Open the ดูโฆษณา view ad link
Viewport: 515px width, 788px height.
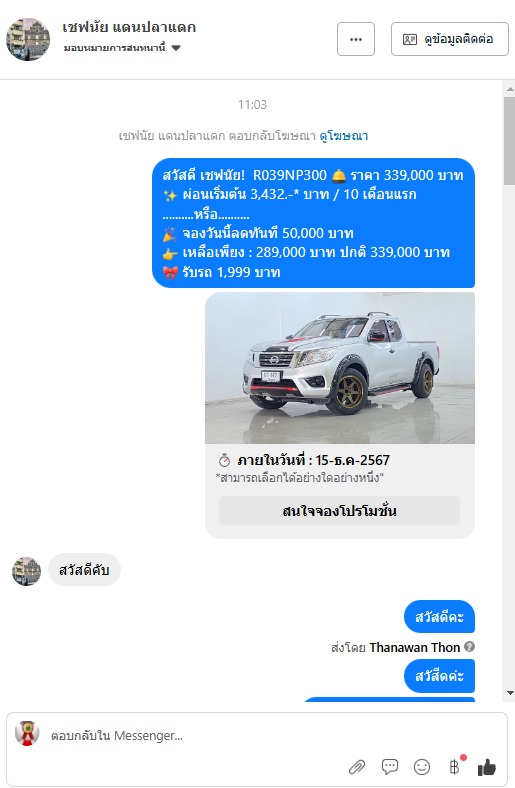344,136
